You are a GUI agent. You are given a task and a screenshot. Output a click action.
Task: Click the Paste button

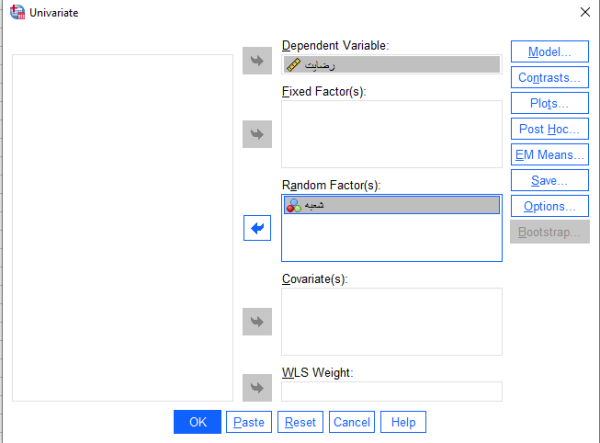point(249,422)
